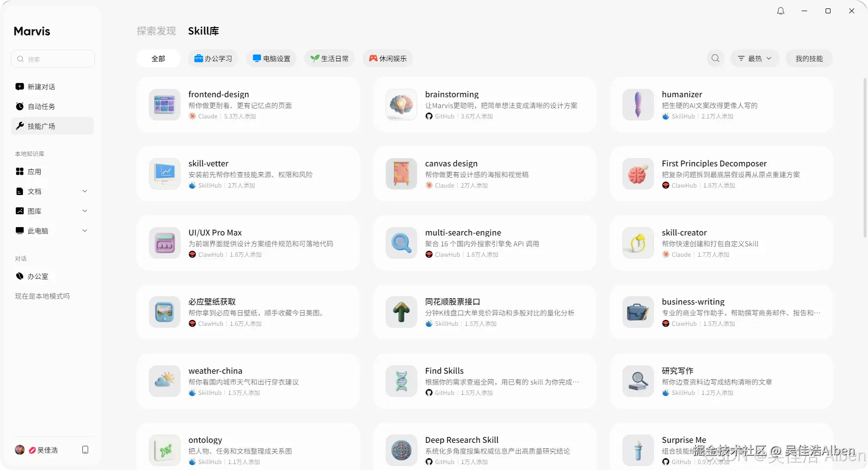This screenshot has width=868, height=470.
Task: Click the phone icon beside 吴佳浩
Action: point(85,450)
